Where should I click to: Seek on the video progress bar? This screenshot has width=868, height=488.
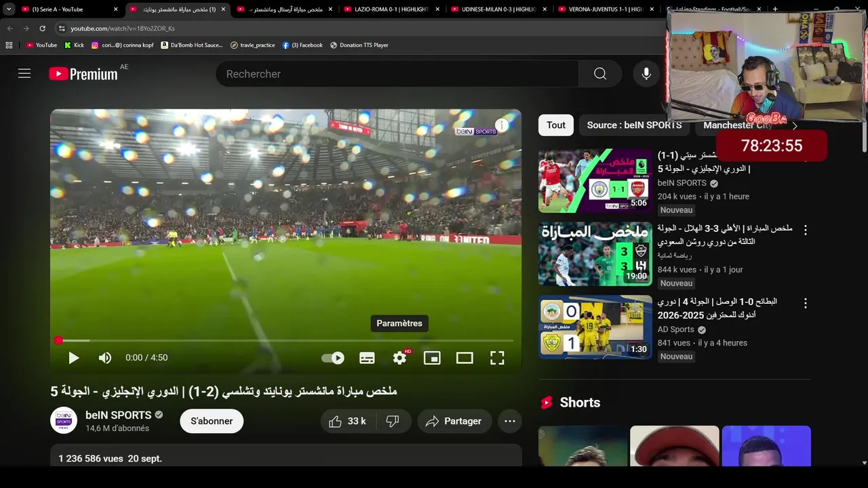coord(285,340)
